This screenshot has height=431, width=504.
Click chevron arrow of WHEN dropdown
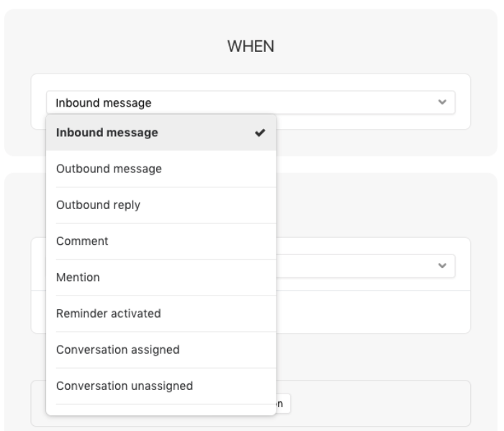[x=442, y=102]
